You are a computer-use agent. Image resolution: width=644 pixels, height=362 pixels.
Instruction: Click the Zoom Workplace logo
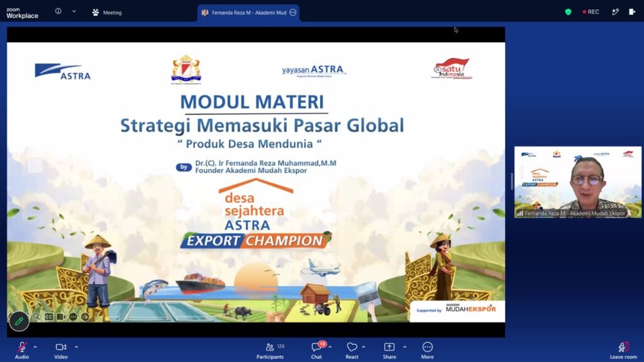pyautogui.click(x=22, y=13)
